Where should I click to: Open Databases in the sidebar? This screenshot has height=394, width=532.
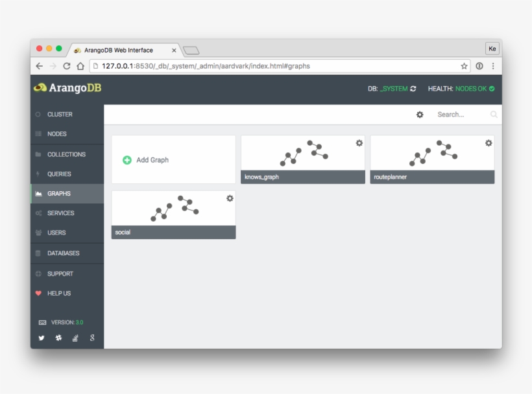tap(67, 253)
